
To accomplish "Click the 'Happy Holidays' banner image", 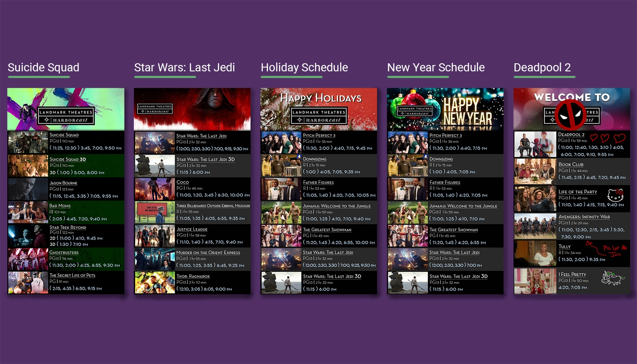I will (x=319, y=109).
